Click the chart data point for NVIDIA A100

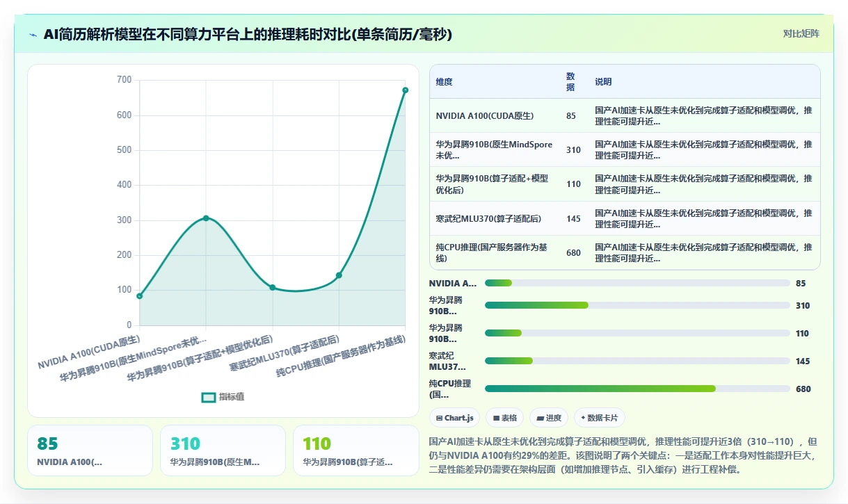click(140, 296)
